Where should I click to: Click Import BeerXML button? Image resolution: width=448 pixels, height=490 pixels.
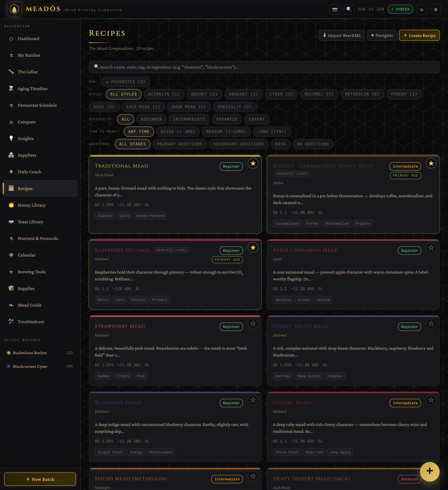point(341,35)
